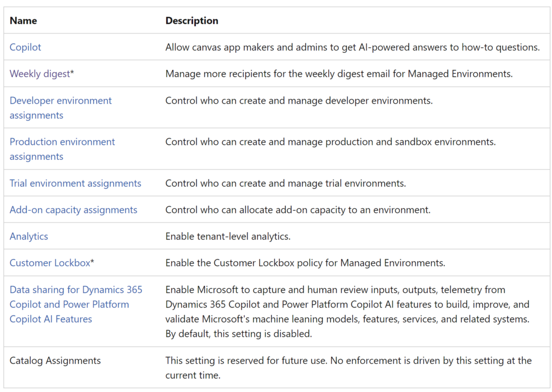Open the Analytics link
Image resolution: width=552 pixels, height=392 pixels.
pos(29,236)
